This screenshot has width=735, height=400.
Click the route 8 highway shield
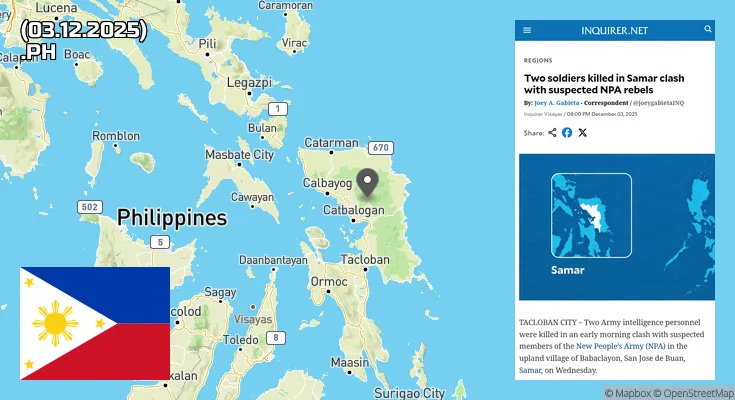tap(276, 338)
